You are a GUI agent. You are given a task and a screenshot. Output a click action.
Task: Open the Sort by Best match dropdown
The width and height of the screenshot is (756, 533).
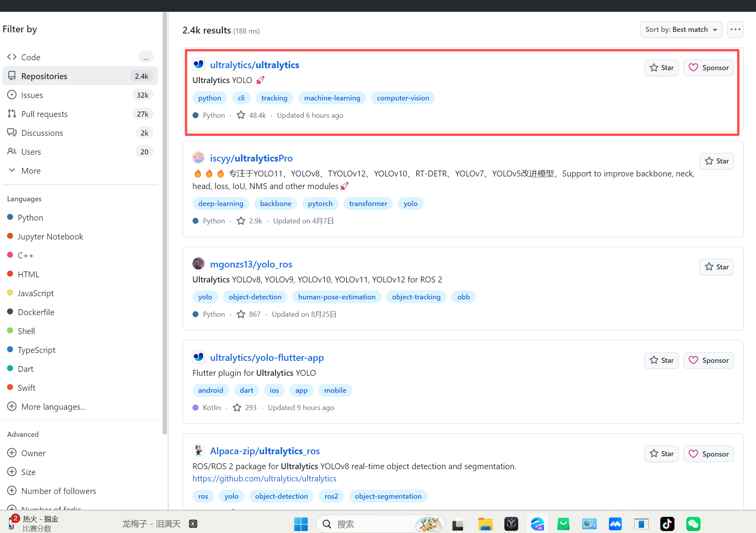pos(681,29)
